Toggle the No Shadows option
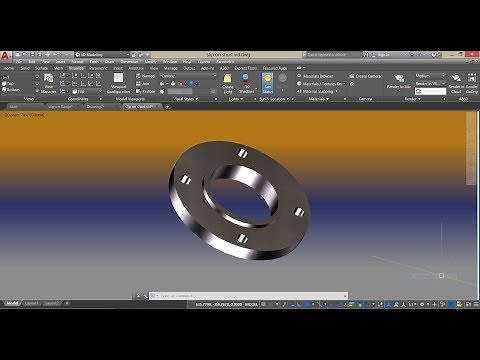The image size is (480, 360). (247, 83)
